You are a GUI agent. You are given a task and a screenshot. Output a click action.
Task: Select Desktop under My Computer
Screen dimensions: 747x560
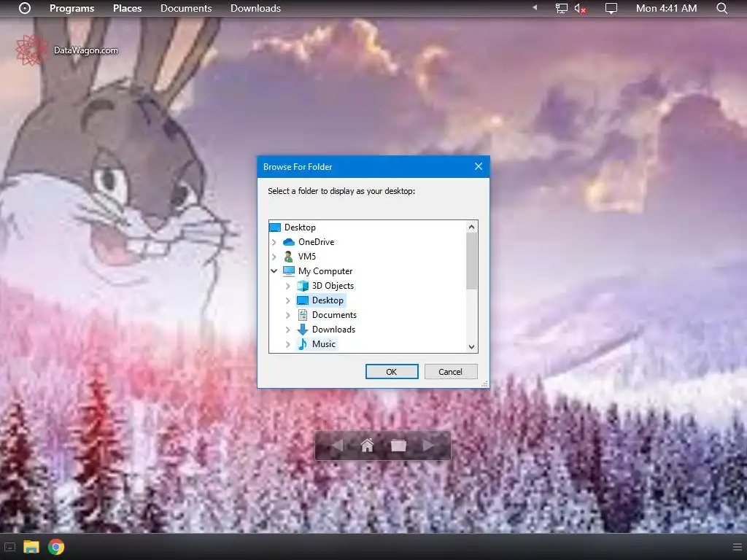point(328,300)
